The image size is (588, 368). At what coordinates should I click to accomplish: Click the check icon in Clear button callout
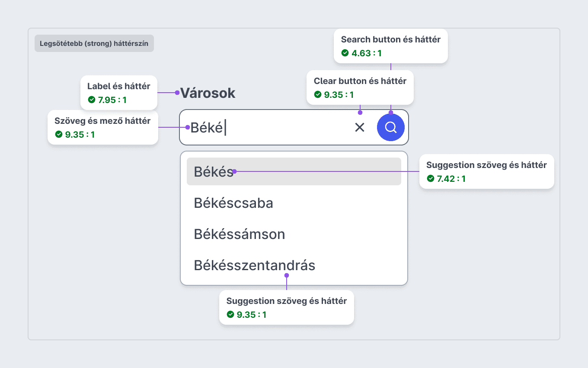[x=318, y=94]
